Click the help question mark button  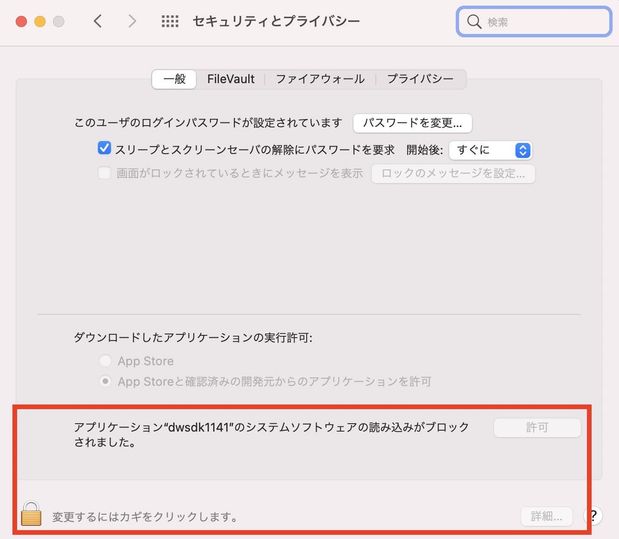593,516
